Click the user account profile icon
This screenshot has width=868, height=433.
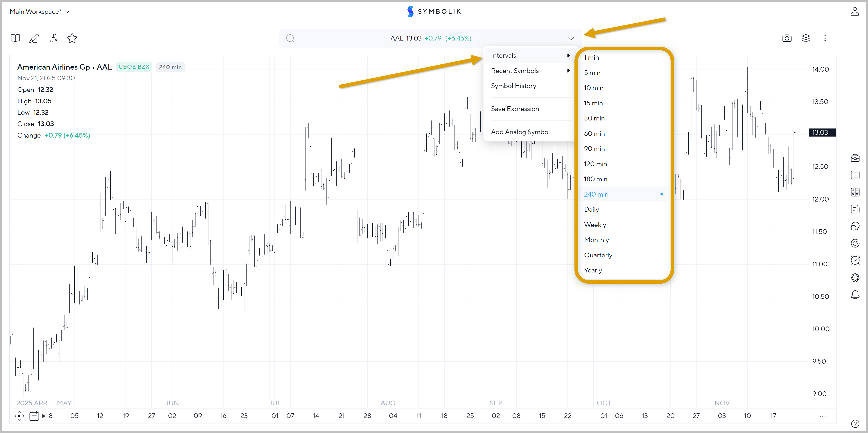pyautogui.click(x=854, y=11)
